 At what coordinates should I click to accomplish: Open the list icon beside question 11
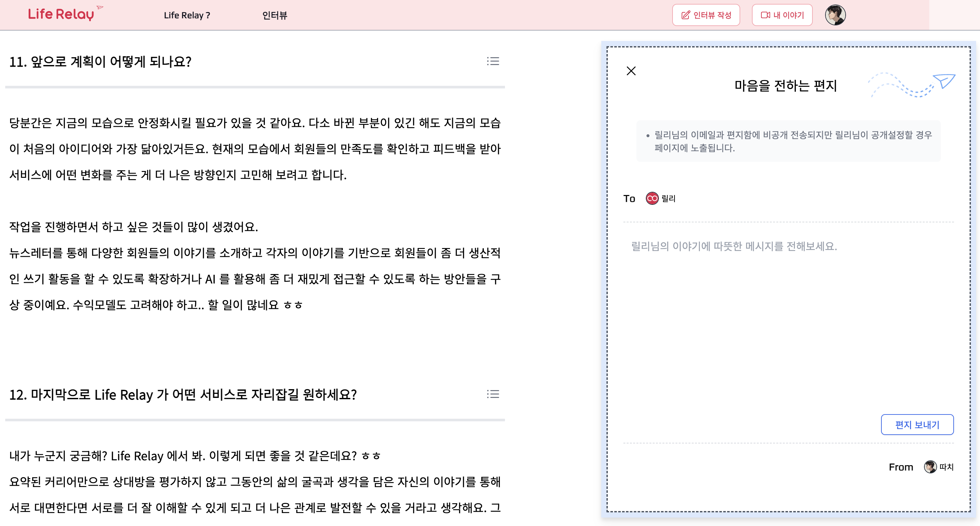pyautogui.click(x=493, y=61)
